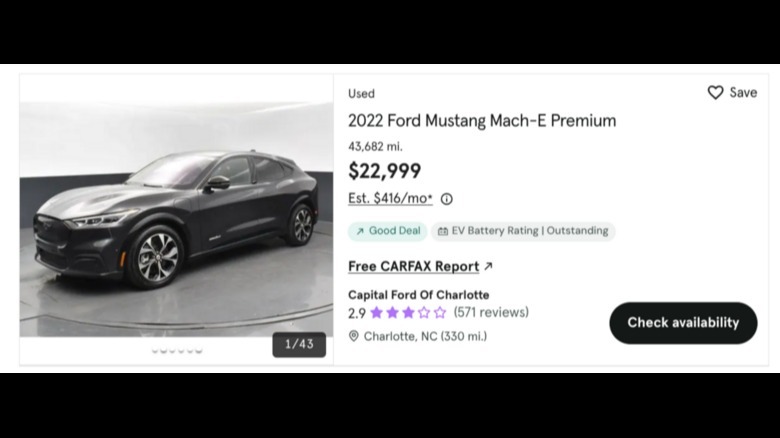The image size is (780, 438).
Task: Click the Good Deal badge
Action: (x=387, y=231)
